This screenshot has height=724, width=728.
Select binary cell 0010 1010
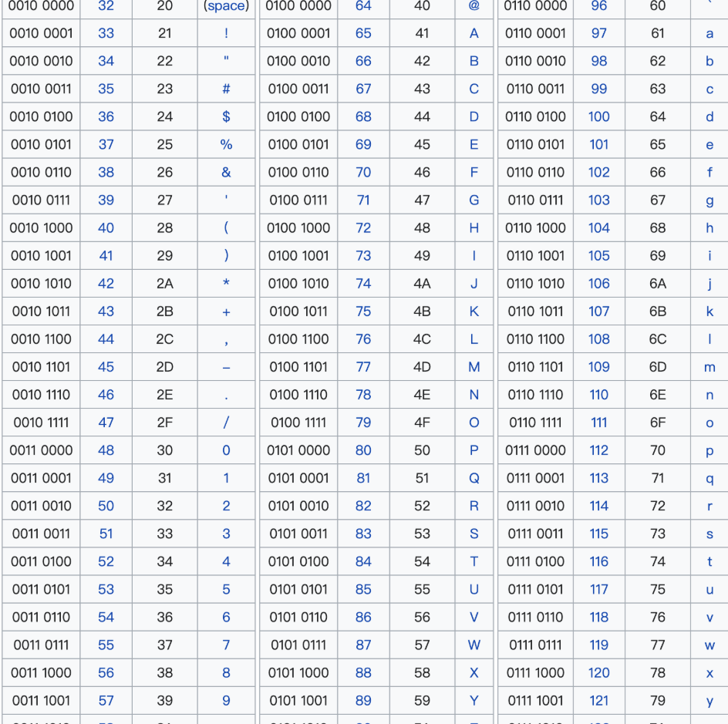point(41,284)
